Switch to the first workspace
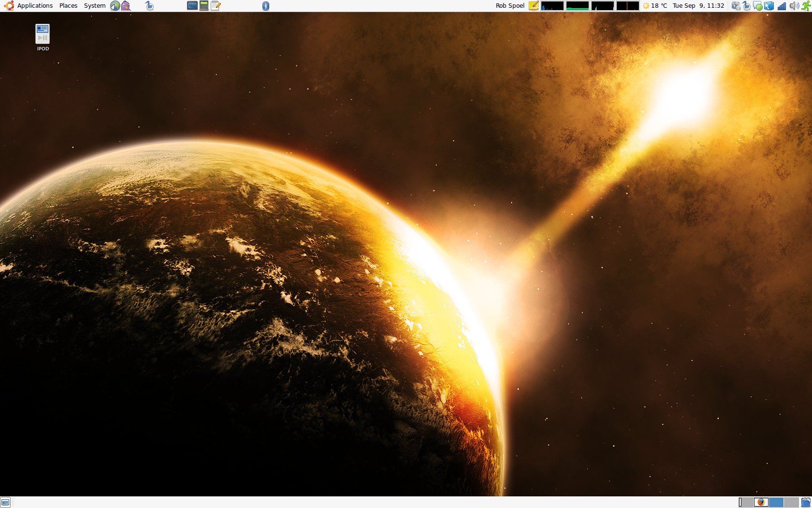Image resolution: width=812 pixels, height=508 pixels. click(x=746, y=502)
